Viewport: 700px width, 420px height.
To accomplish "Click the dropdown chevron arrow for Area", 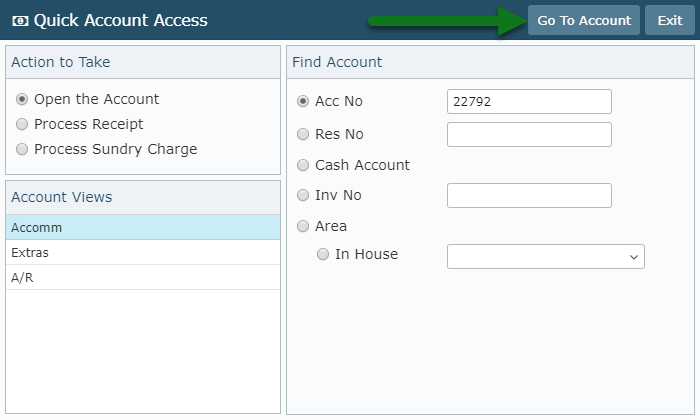I will pos(633,257).
